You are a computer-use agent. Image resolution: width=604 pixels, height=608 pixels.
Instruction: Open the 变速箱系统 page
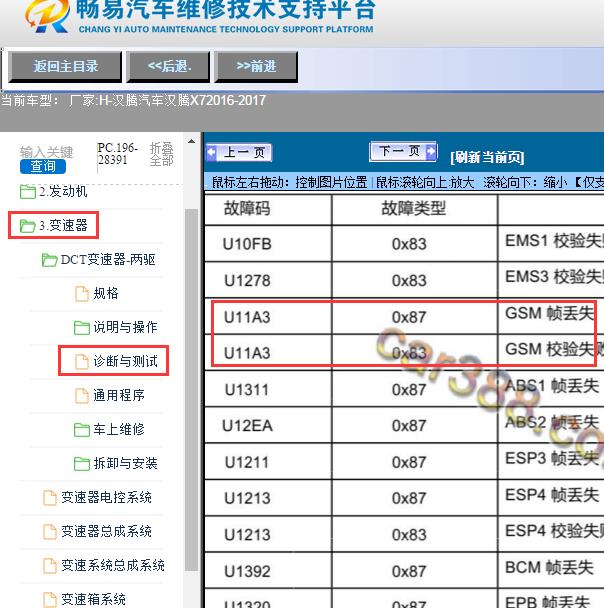(x=93, y=599)
